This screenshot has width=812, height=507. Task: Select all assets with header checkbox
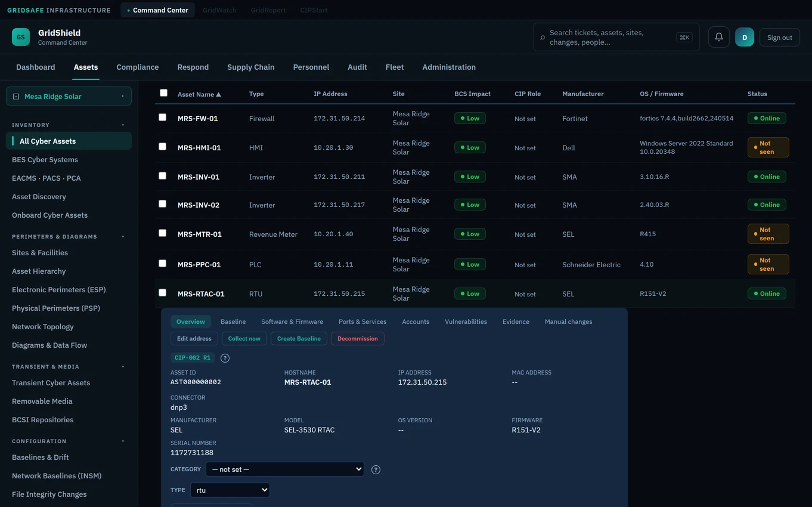click(163, 92)
